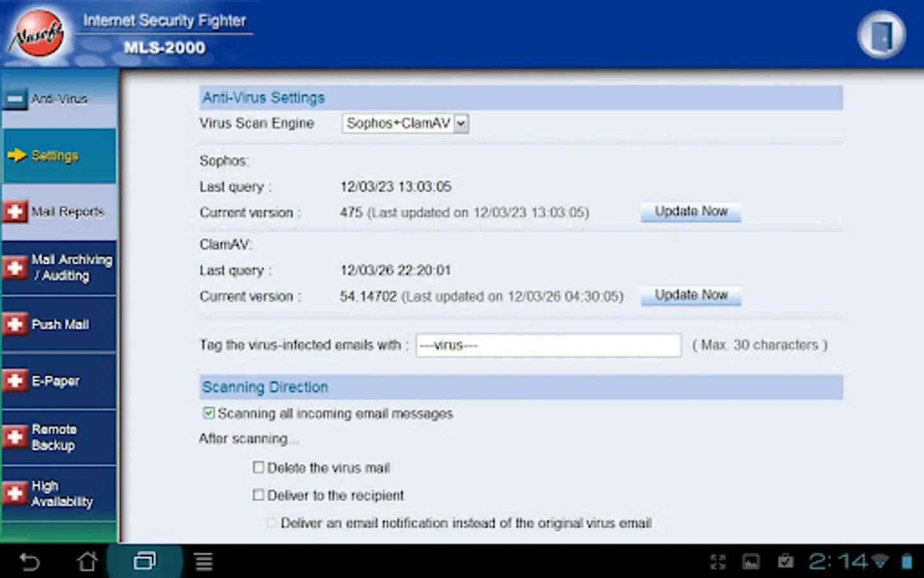Check Deliver to the recipient
The image size is (924, 578).
(258, 495)
